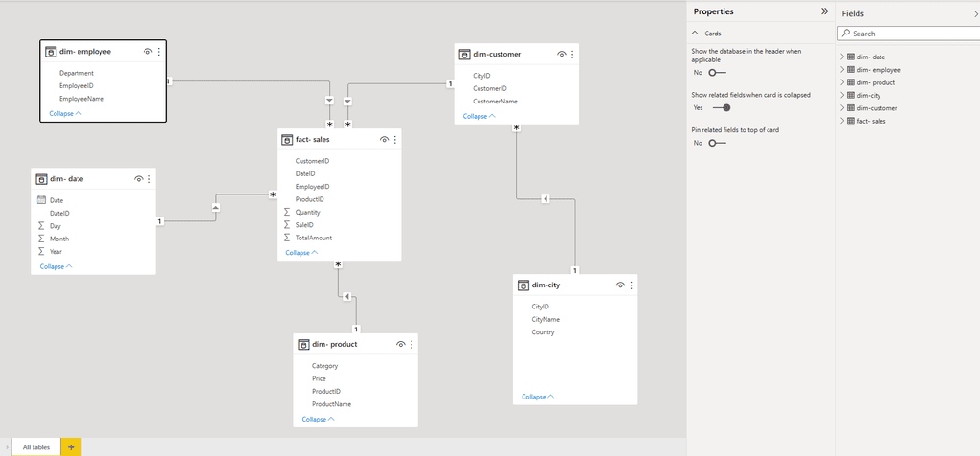Select the Category field in dim- product
The height and width of the screenshot is (456, 980).
[325, 366]
